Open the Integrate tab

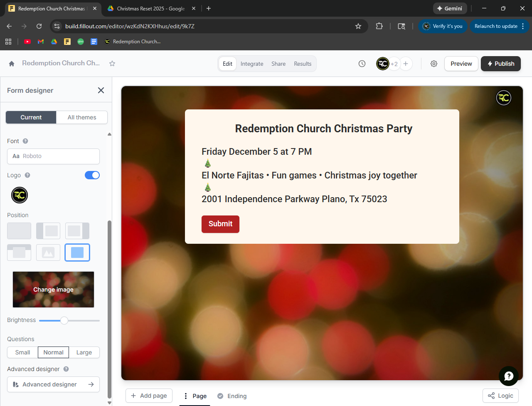pos(252,64)
